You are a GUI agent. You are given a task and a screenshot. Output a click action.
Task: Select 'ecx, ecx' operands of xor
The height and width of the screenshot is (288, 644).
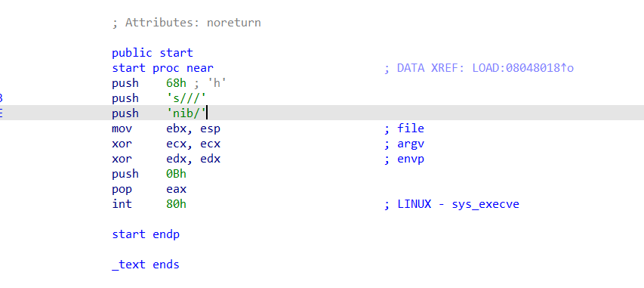(x=193, y=144)
